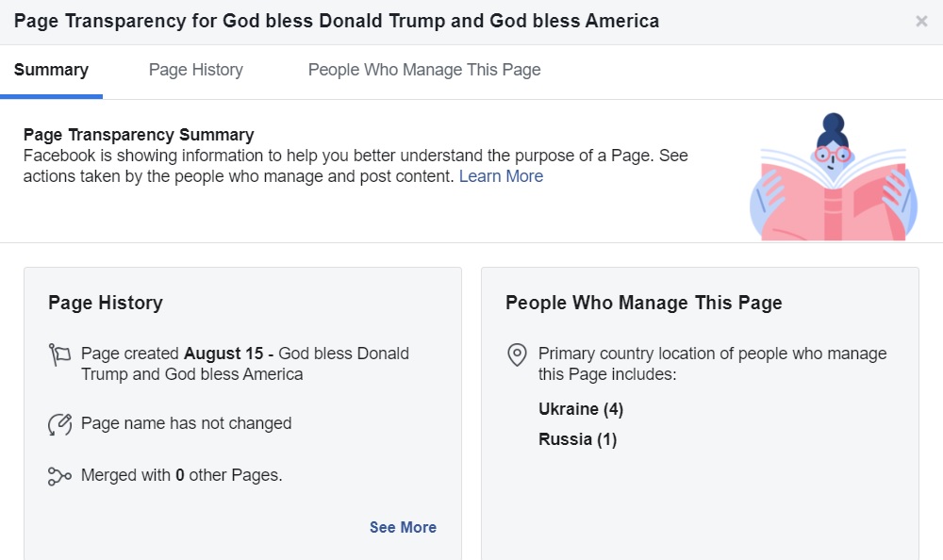
Task: Click See More in the Page History card
Action: 403,527
